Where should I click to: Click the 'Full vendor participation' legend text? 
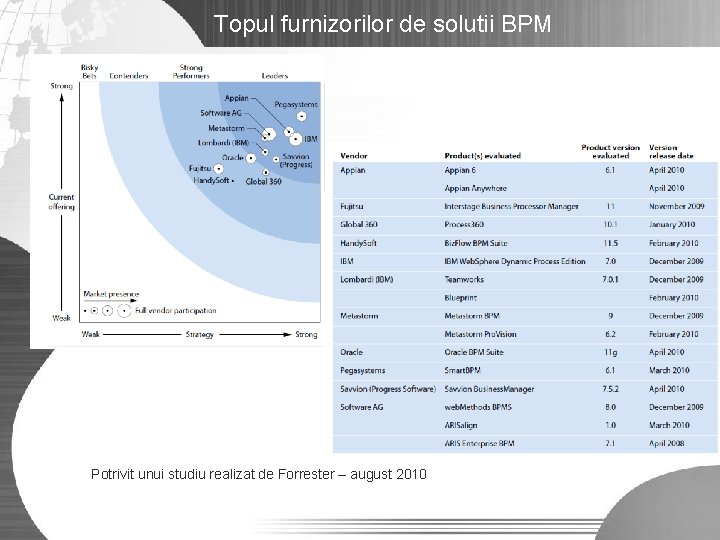(175, 310)
